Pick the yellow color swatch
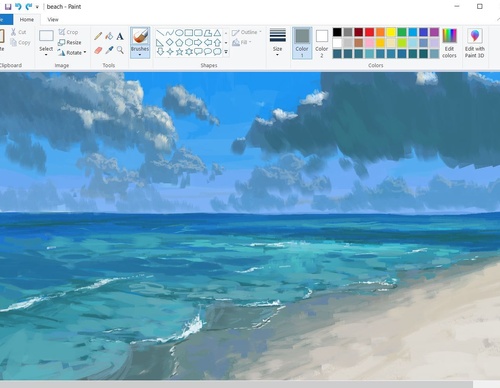This screenshot has width=500, height=388. tap(391, 32)
